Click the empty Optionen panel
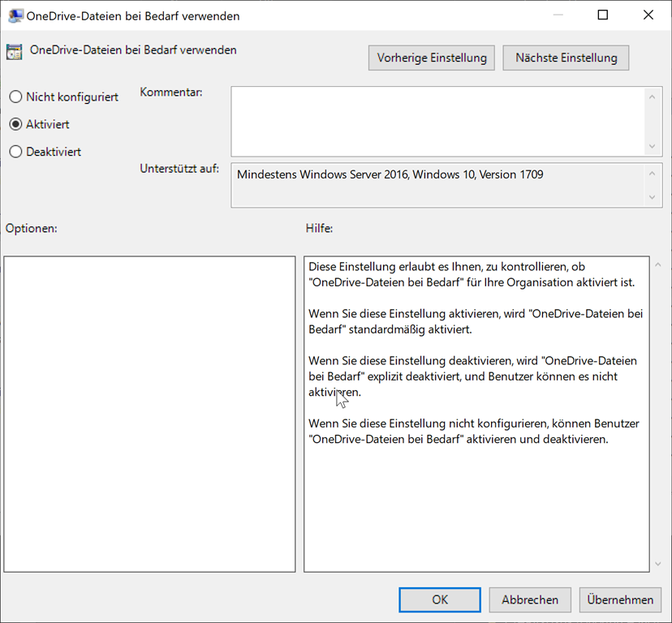 pyautogui.click(x=149, y=414)
